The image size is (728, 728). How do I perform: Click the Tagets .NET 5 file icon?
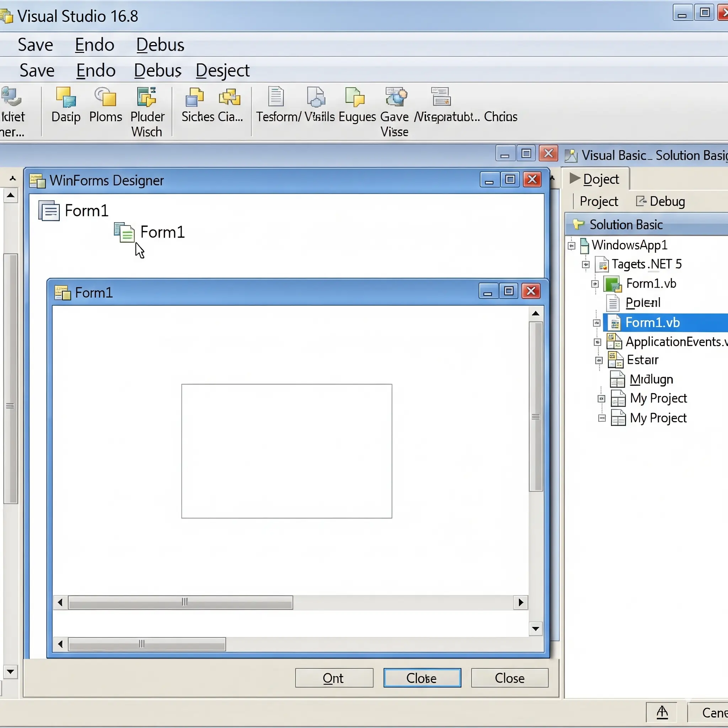pos(602,264)
